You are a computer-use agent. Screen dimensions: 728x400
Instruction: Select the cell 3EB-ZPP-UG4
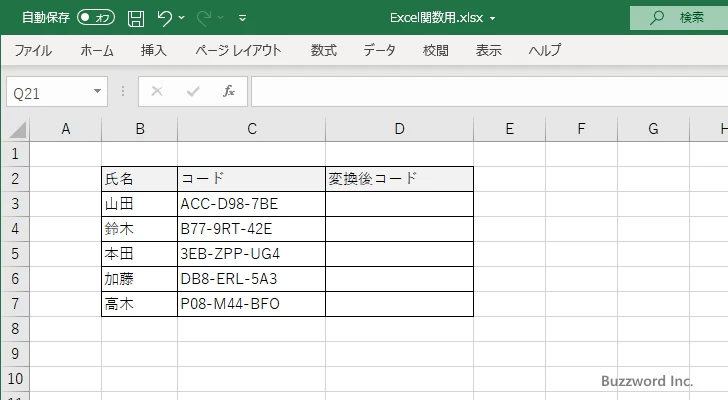pos(251,254)
